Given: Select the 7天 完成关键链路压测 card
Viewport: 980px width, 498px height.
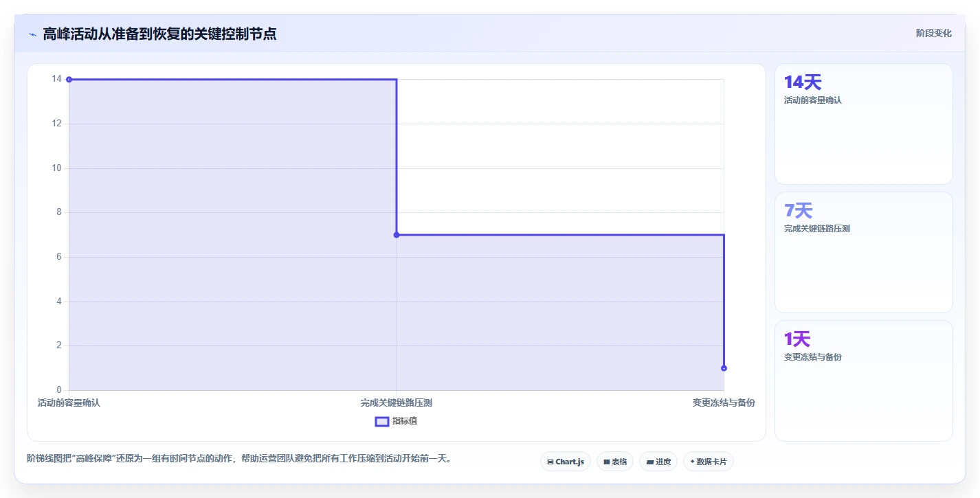Looking at the screenshot, I should (x=864, y=252).
